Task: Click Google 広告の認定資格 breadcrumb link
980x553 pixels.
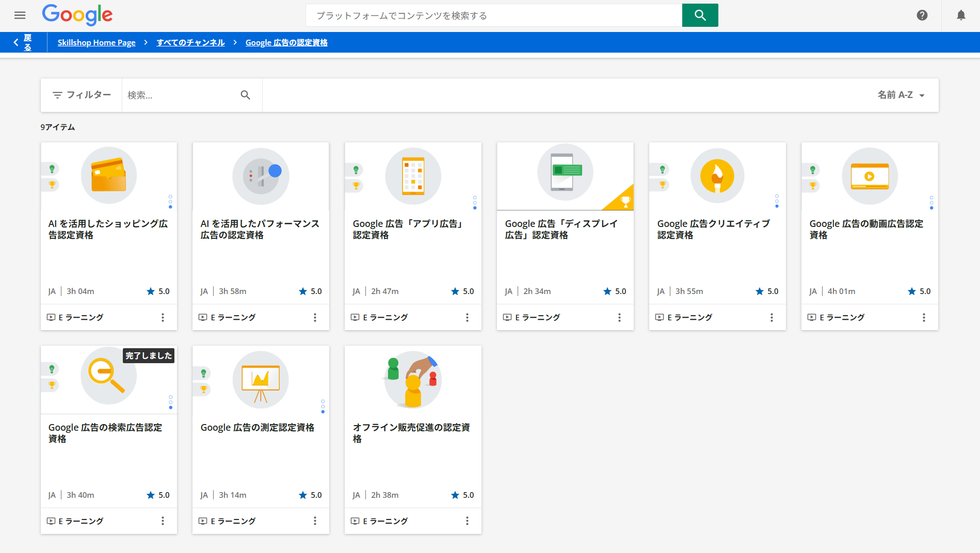Action: (286, 42)
